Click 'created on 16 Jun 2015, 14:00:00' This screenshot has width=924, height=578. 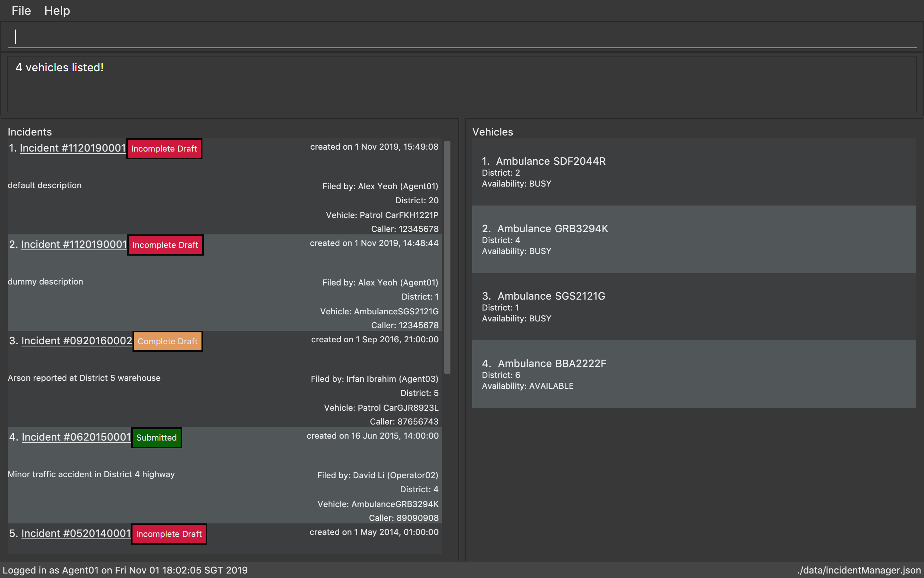tap(373, 436)
